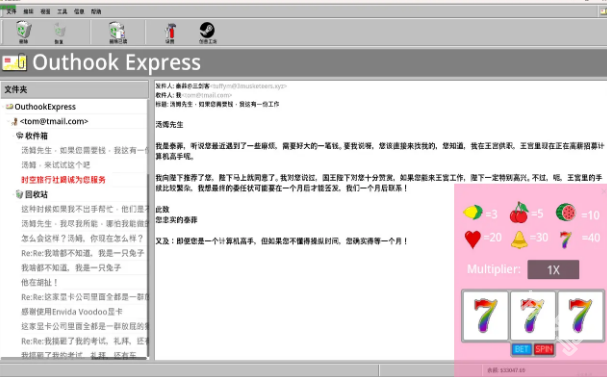Click the red SPIN button
Image resolution: width=607 pixels, height=377 pixels.
pos(544,349)
